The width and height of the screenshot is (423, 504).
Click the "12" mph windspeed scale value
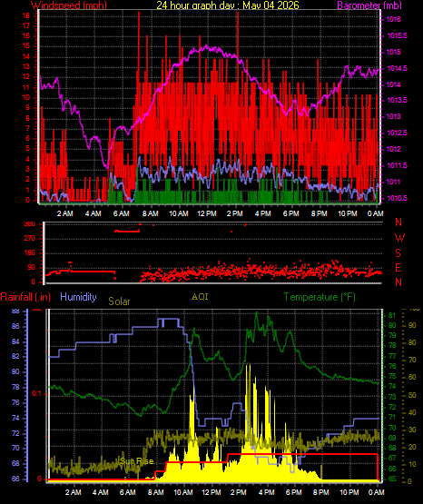point(26,77)
